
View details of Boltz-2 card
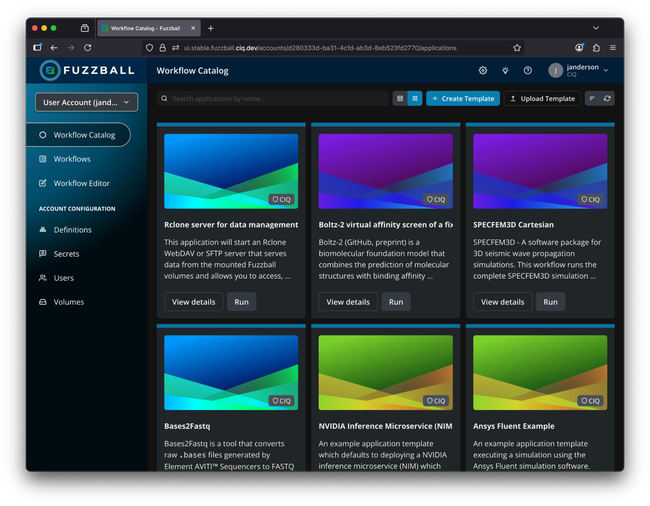[348, 302]
